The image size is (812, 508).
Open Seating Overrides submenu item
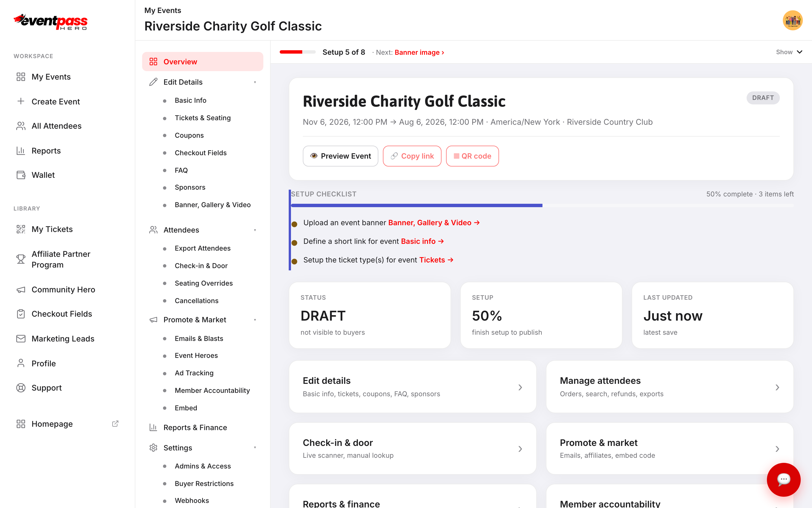click(204, 283)
